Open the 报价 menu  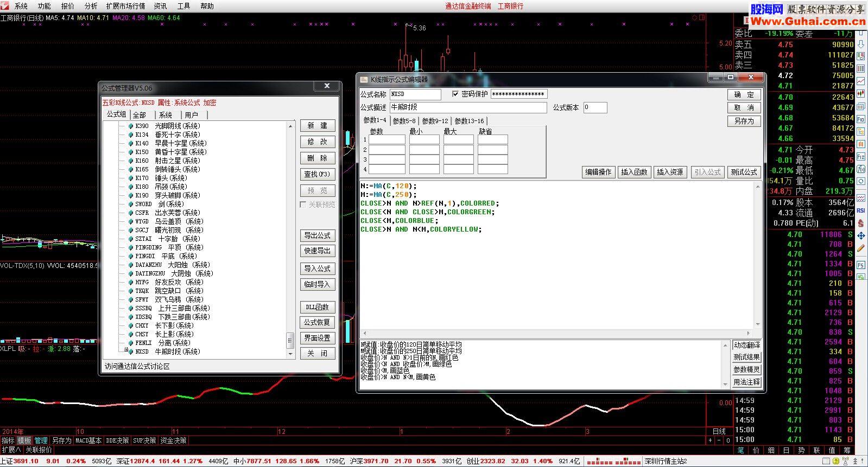click(x=67, y=6)
